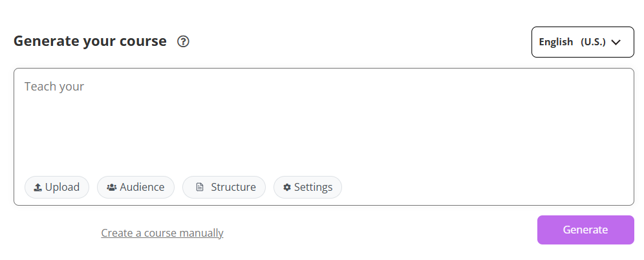Open the English (U.S.) language dropdown
Image resolution: width=644 pixels, height=260 pixels.
(582, 42)
